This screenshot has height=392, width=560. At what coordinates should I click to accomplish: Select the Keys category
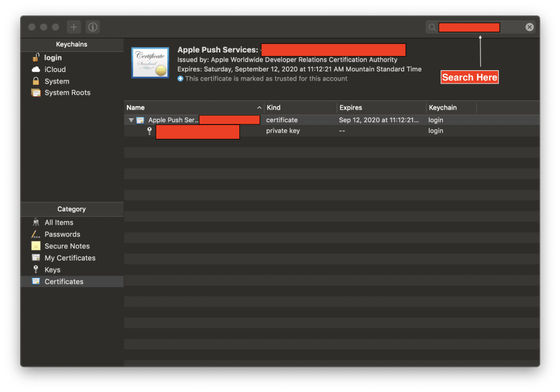tap(52, 270)
